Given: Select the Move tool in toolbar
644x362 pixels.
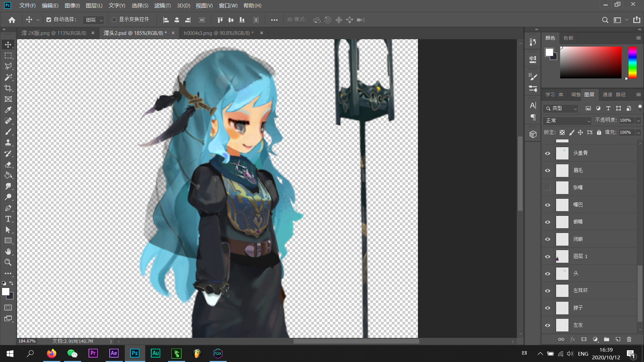Looking at the screenshot, I should click(8, 45).
